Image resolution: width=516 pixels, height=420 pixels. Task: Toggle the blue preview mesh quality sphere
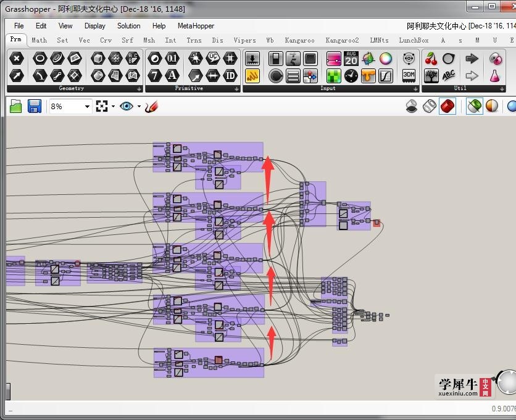tap(512, 106)
